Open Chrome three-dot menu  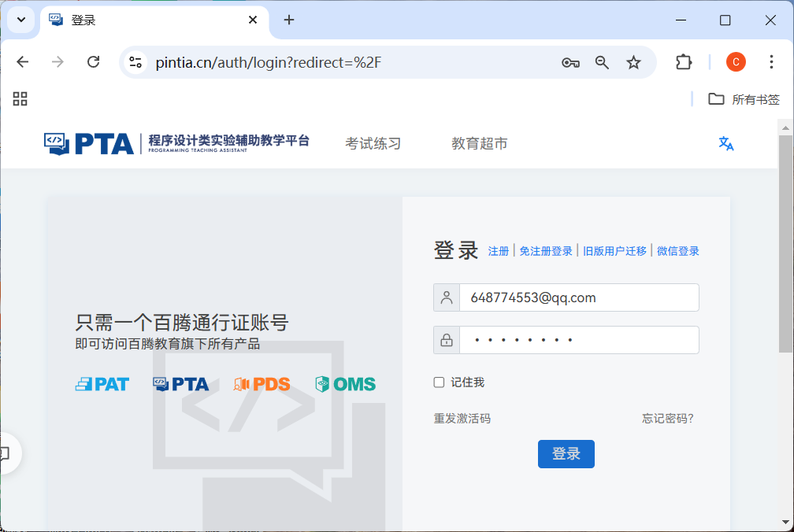771,62
